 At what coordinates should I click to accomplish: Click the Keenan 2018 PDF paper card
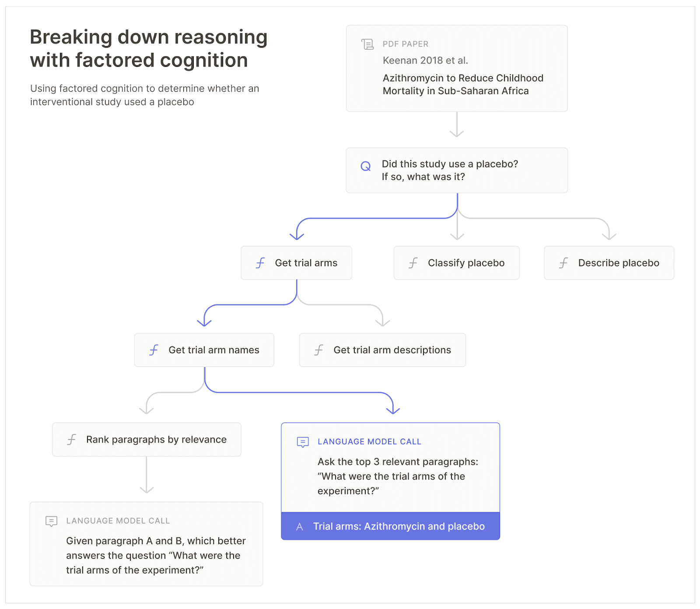point(456,69)
